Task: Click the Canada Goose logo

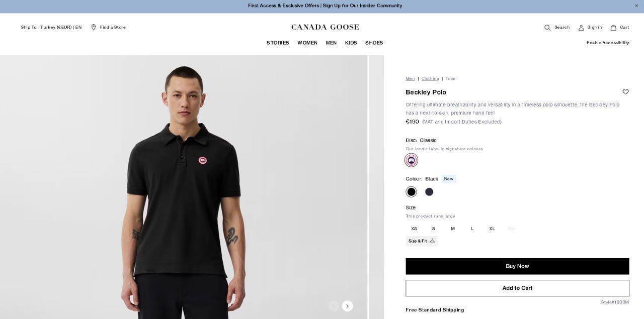Action: click(x=325, y=27)
